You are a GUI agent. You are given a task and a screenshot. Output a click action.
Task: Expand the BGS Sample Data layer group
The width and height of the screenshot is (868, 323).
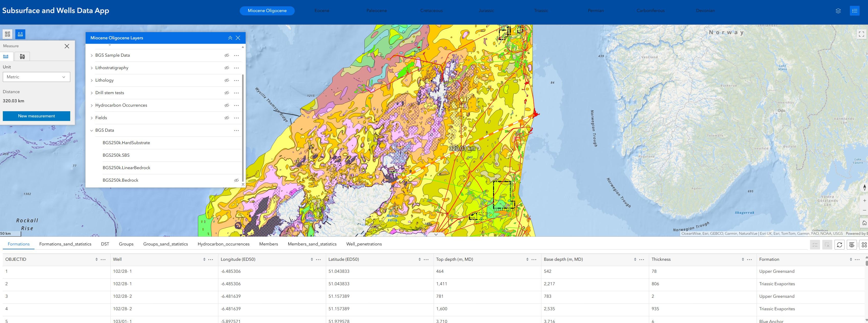[91, 55]
